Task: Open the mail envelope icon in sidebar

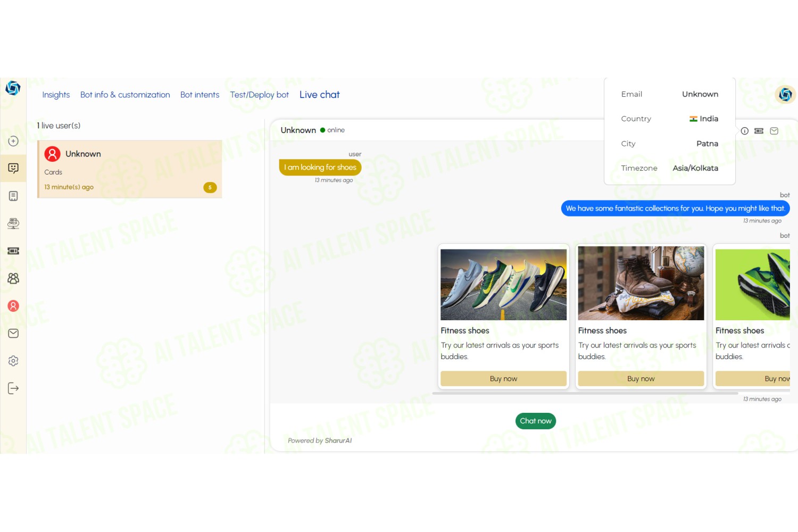Action: point(13,334)
